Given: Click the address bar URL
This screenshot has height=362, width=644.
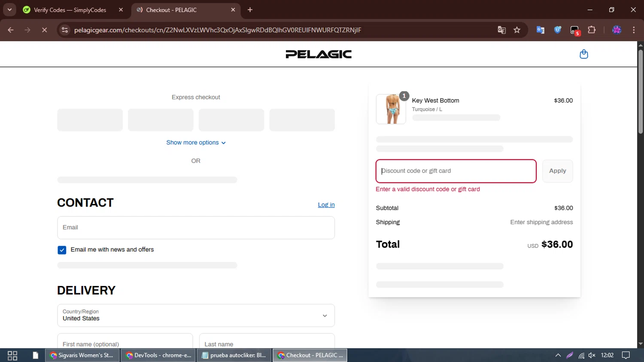Looking at the screenshot, I should click(x=218, y=30).
